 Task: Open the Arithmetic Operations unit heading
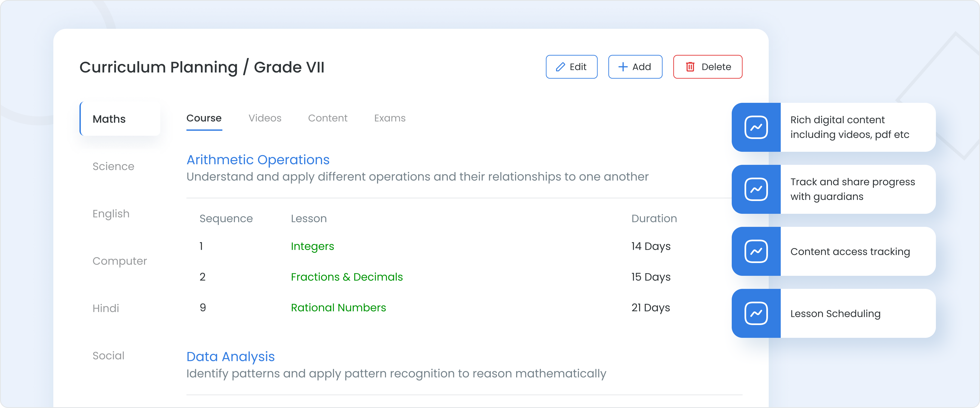tap(258, 160)
